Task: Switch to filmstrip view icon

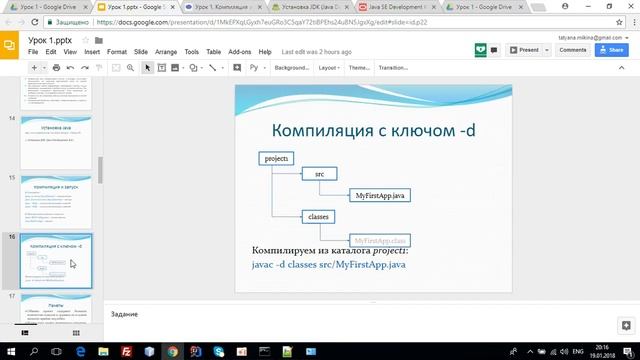Action: click(25, 333)
